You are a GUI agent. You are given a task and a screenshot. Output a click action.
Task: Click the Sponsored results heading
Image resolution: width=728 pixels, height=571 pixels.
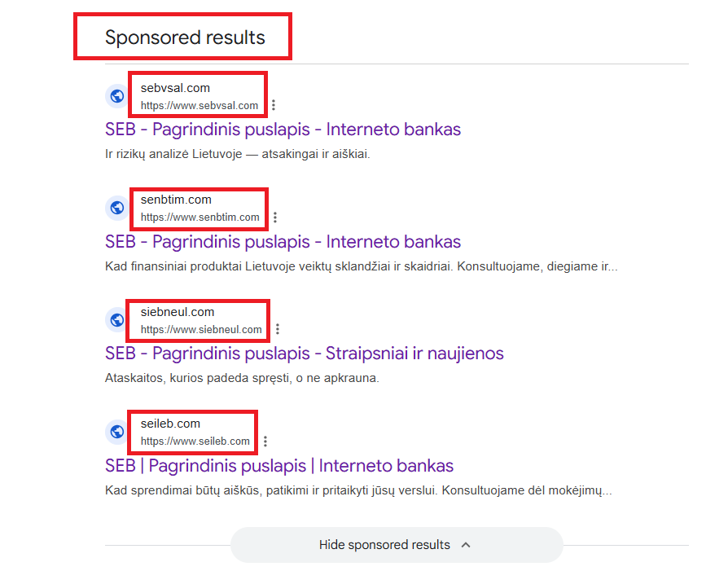185,37
